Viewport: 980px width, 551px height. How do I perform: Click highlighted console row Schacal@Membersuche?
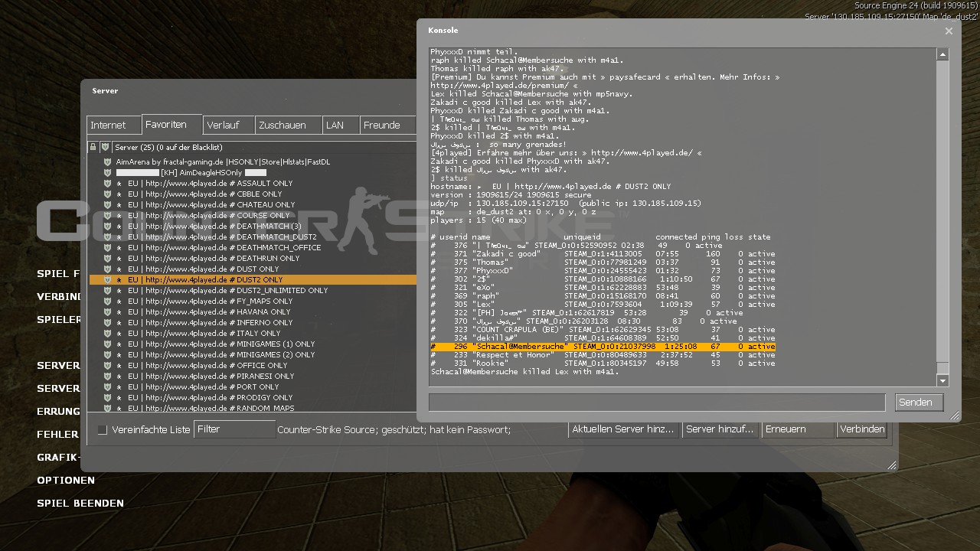tap(603, 347)
